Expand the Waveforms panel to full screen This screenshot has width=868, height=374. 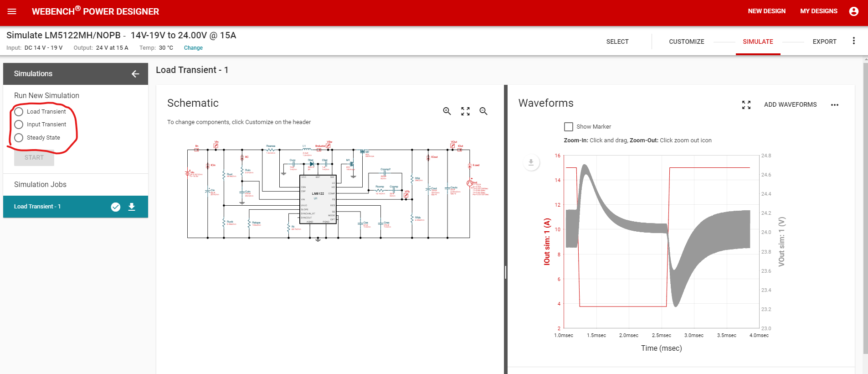click(x=746, y=105)
